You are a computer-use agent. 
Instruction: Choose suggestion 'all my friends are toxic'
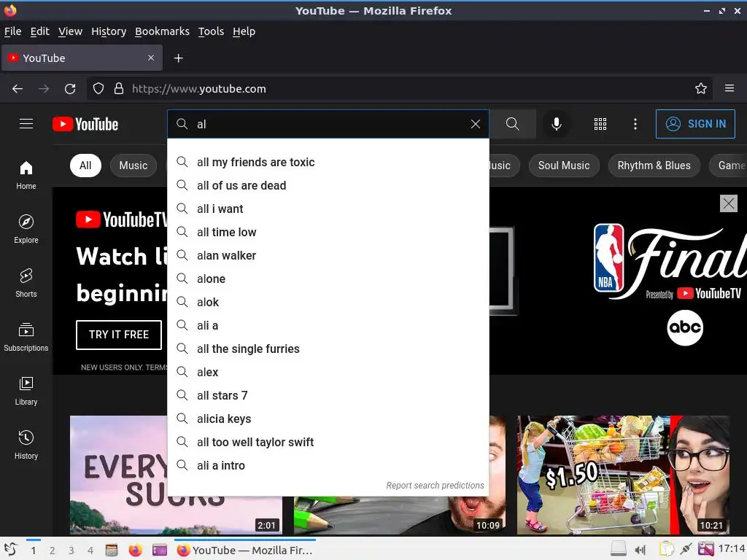[328, 163]
